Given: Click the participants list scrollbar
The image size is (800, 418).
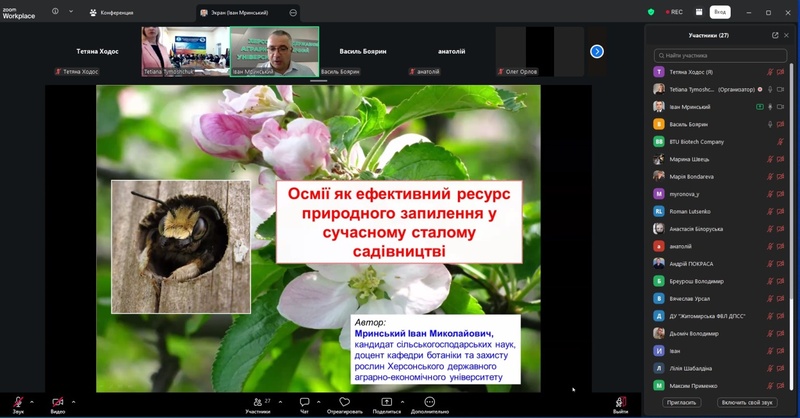Looking at the screenshot, I should (x=792, y=225).
